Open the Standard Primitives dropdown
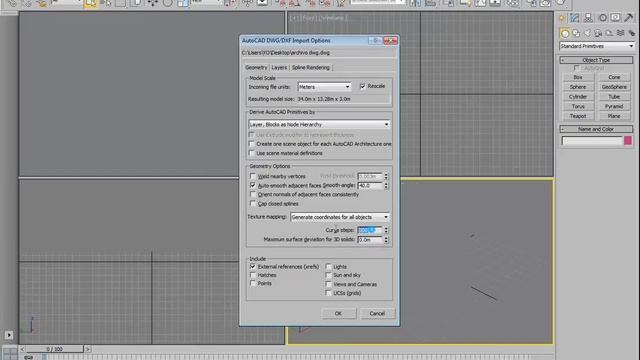The height and width of the screenshot is (360, 640). click(x=597, y=46)
